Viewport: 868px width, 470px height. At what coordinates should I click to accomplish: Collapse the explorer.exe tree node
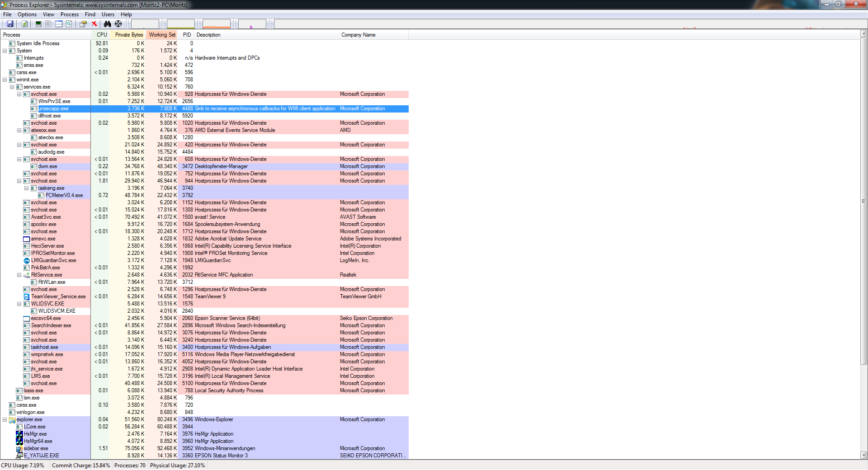(5, 419)
